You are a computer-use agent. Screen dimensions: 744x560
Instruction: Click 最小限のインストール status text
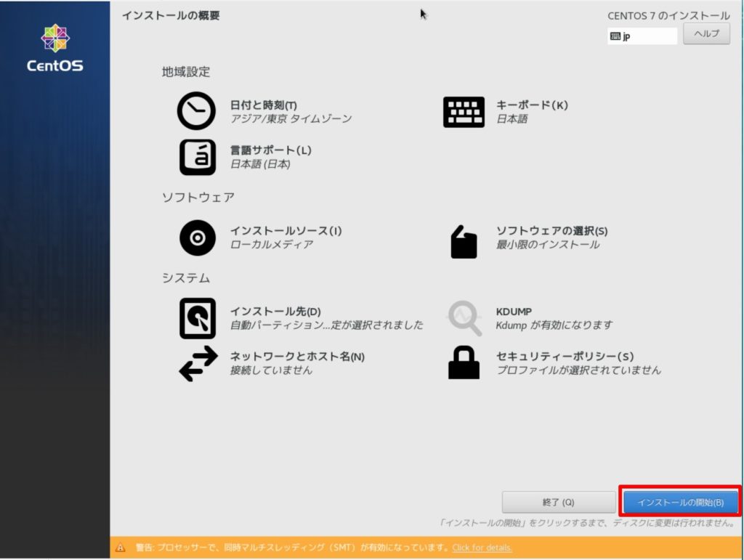pyautogui.click(x=548, y=244)
